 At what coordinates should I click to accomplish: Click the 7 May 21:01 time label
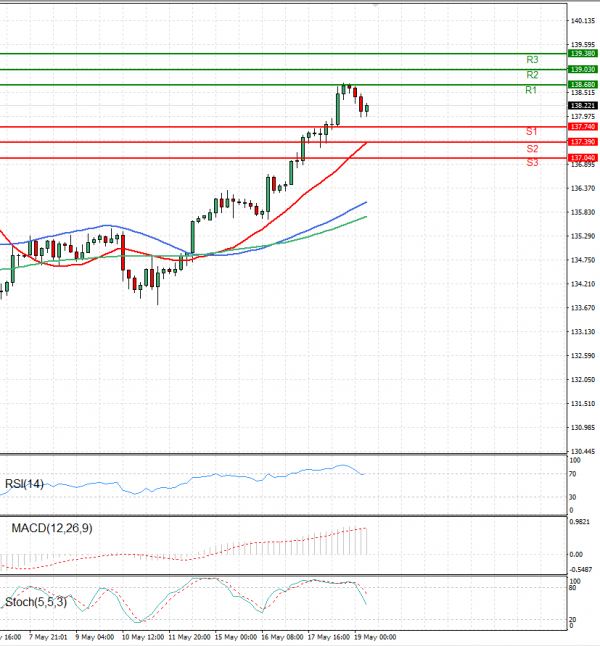point(48,637)
